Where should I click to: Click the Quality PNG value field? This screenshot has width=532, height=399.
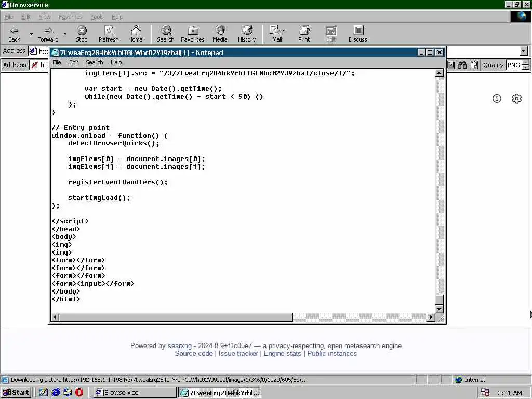pos(514,65)
